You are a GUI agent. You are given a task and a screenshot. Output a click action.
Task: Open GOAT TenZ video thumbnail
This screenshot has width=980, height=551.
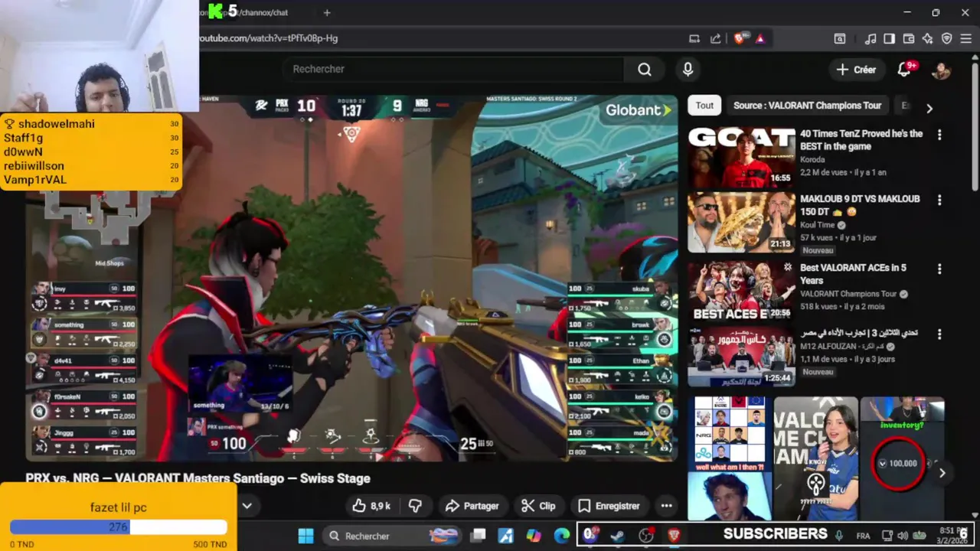coord(741,157)
